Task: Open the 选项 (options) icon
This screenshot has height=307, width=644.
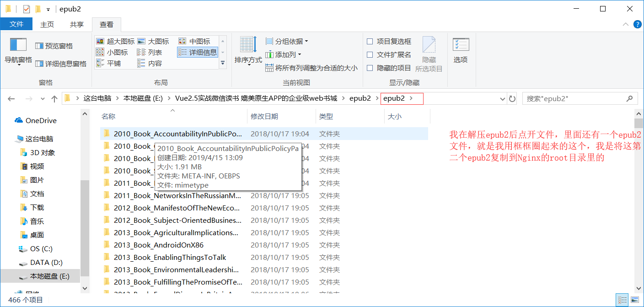Action: [x=461, y=50]
